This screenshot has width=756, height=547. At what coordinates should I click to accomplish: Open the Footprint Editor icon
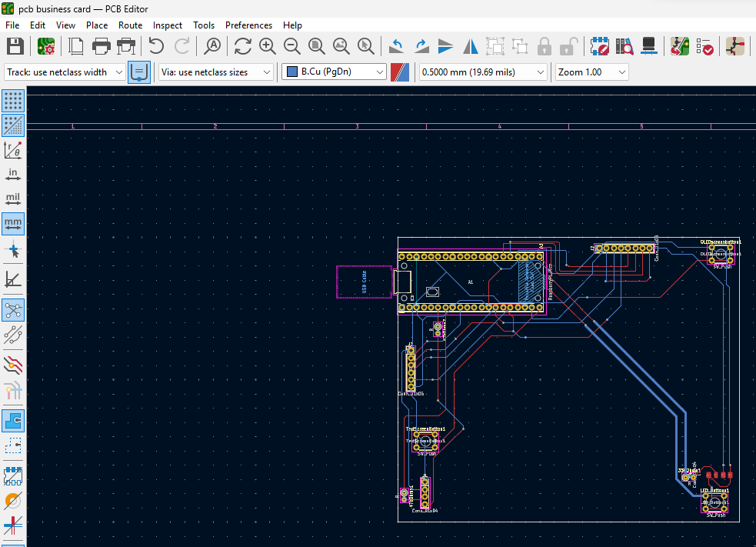click(x=599, y=46)
